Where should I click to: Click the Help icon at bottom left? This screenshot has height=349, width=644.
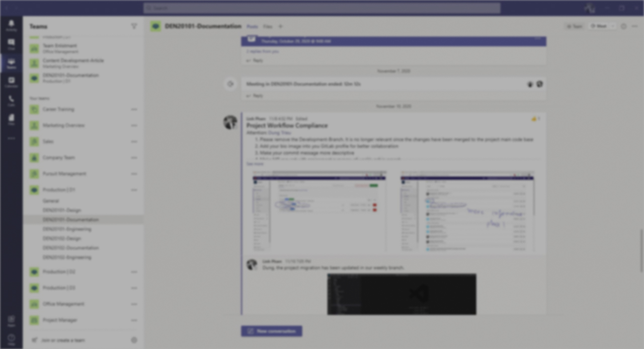coord(11,338)
